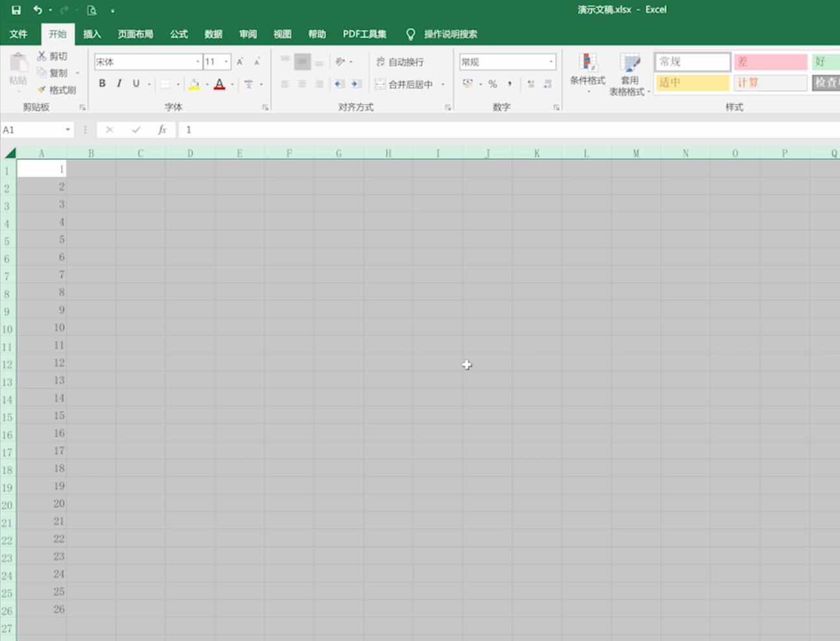
Task: Toggle Wrap Text (自动换行)
Action: click(400, 62)
